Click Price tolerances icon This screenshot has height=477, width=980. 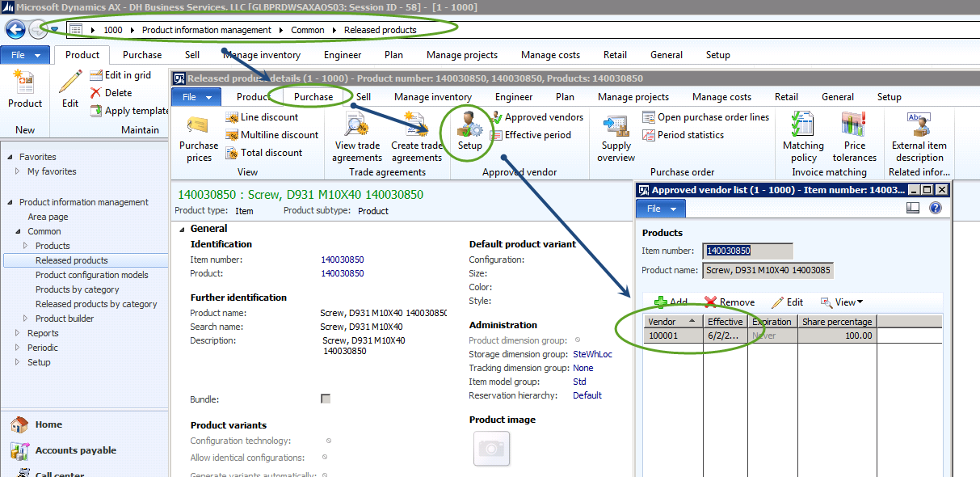point(855,138)
